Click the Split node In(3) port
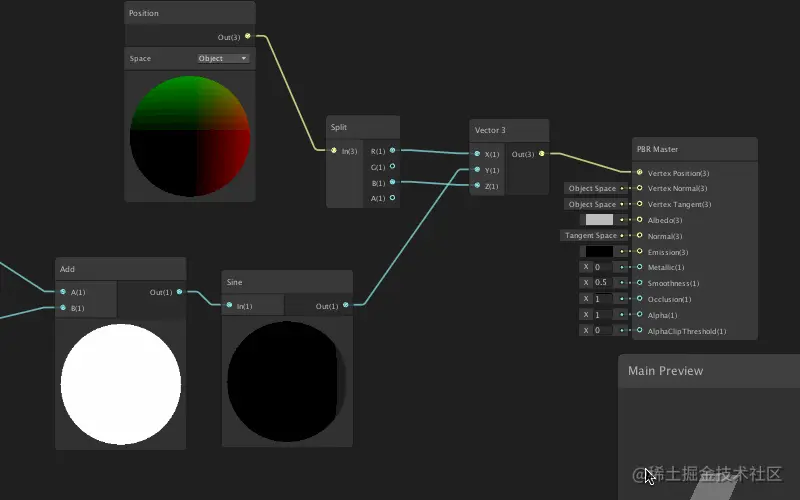 point(334,151)
